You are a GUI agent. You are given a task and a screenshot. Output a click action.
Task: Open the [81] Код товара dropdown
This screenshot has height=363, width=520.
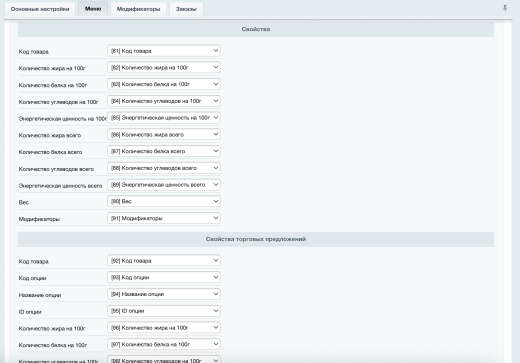click(164, 51)
